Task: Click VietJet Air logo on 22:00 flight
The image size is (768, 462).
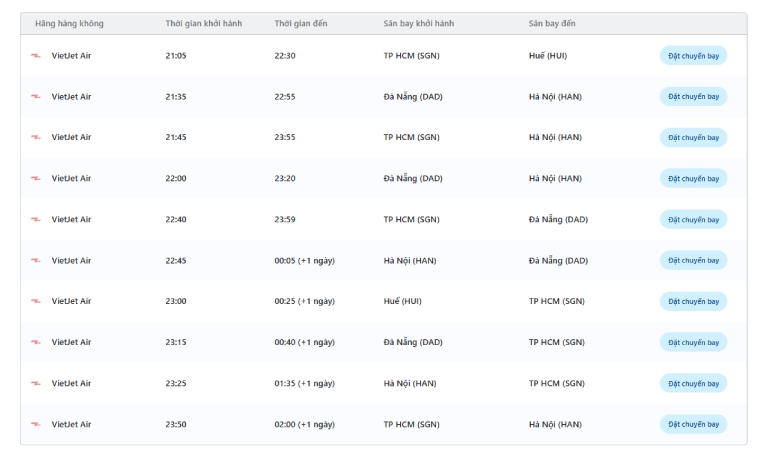Action: pyautogui.click(x=36, y=179)
